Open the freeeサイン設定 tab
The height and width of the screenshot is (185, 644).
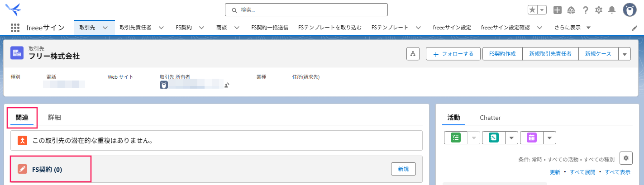pyautogui.click(x=452, y=28)
